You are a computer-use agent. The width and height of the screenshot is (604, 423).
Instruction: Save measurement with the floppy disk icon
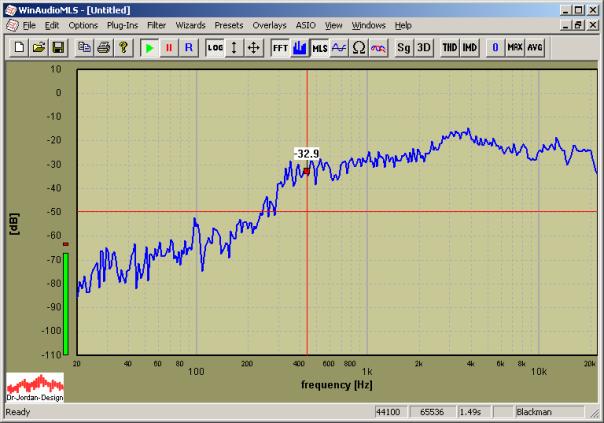point(58,47)
